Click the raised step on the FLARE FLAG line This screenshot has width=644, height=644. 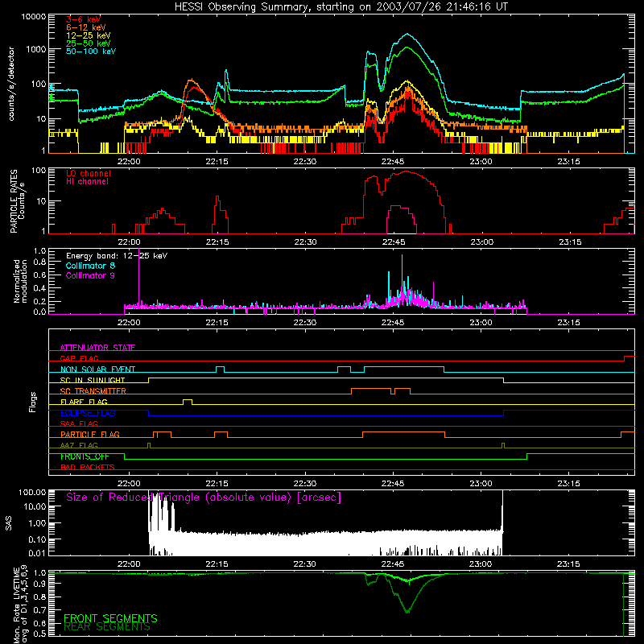pyautogui.click(x=188, y=400)
